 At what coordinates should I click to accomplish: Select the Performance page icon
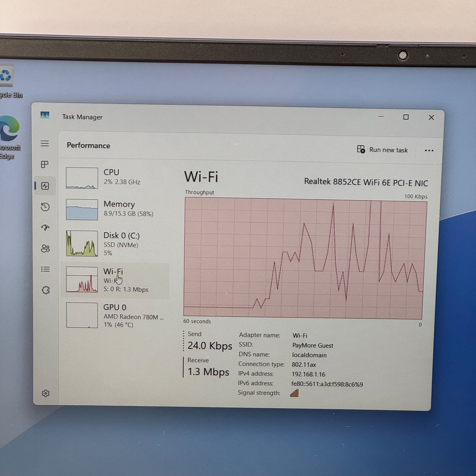click(x=45, y=186)
